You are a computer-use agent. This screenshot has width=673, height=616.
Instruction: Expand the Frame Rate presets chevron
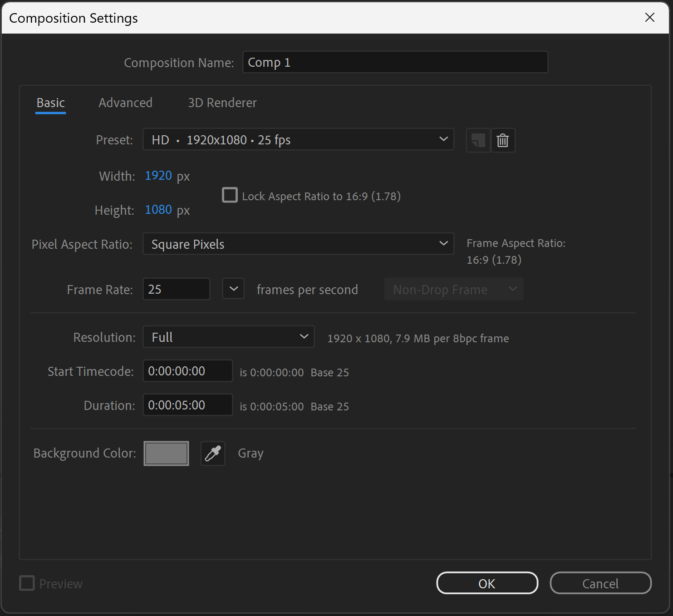(x=233, y=289)
